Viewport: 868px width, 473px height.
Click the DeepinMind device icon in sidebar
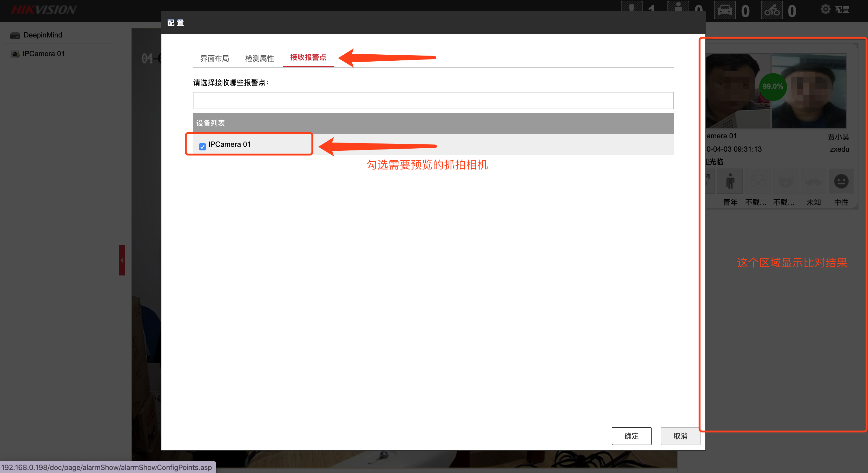tap(15, 35)
